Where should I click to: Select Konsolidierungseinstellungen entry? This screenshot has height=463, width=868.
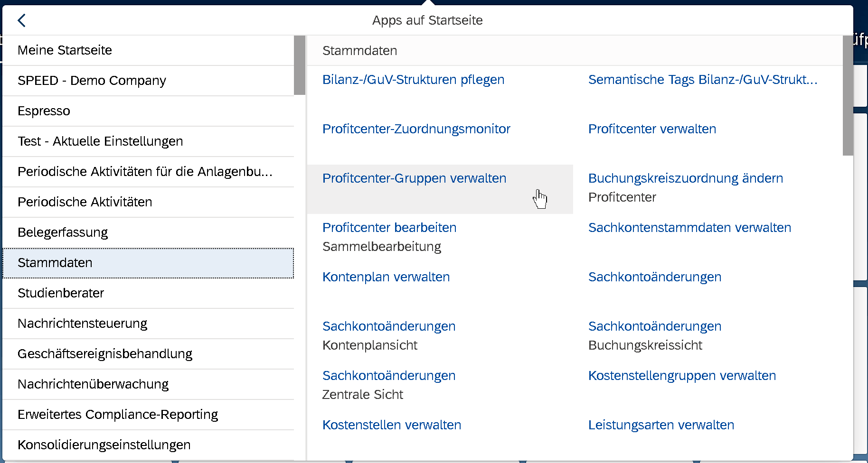[x=148, y=445]
